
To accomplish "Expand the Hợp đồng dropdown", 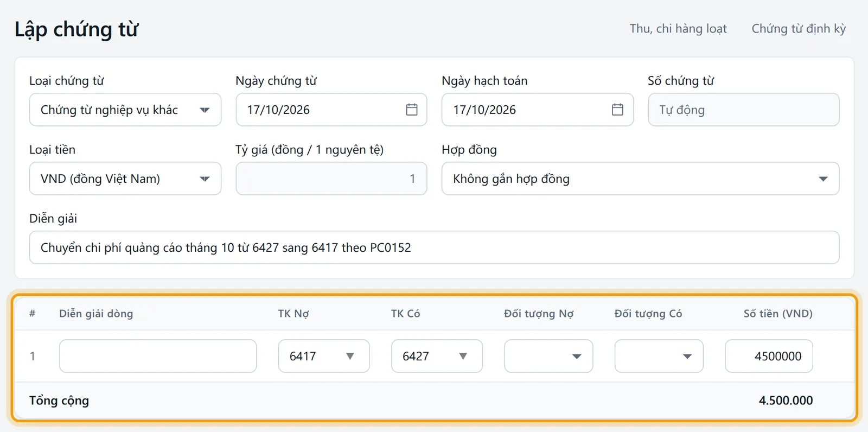I will point(640,179).
